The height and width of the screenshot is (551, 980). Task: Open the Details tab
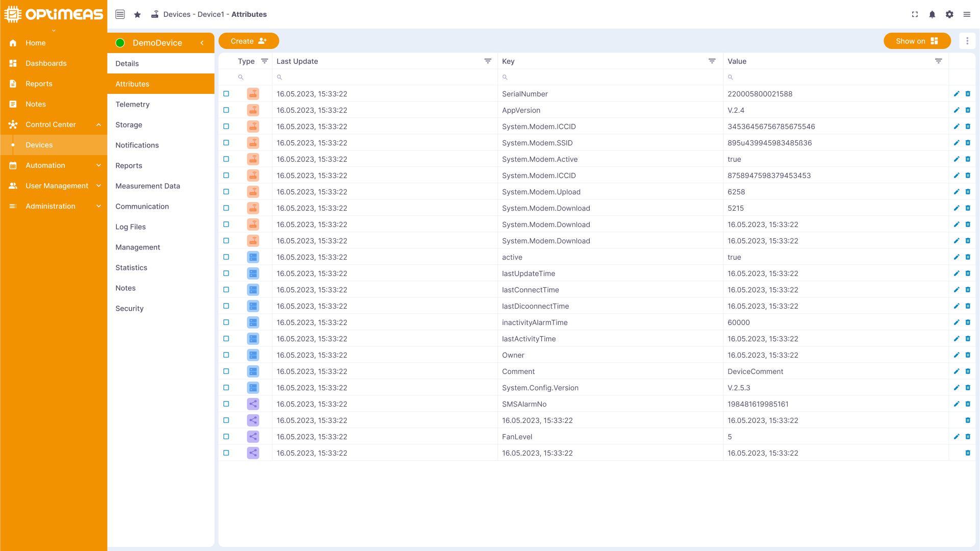(x=161, y=63)
